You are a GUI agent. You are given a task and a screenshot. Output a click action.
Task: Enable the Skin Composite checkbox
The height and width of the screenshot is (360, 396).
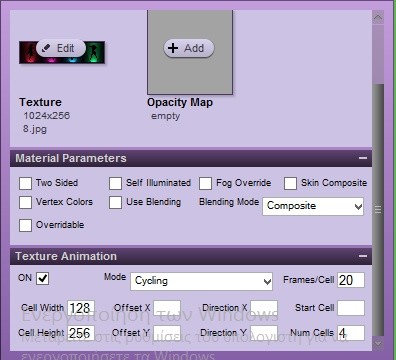290,183
